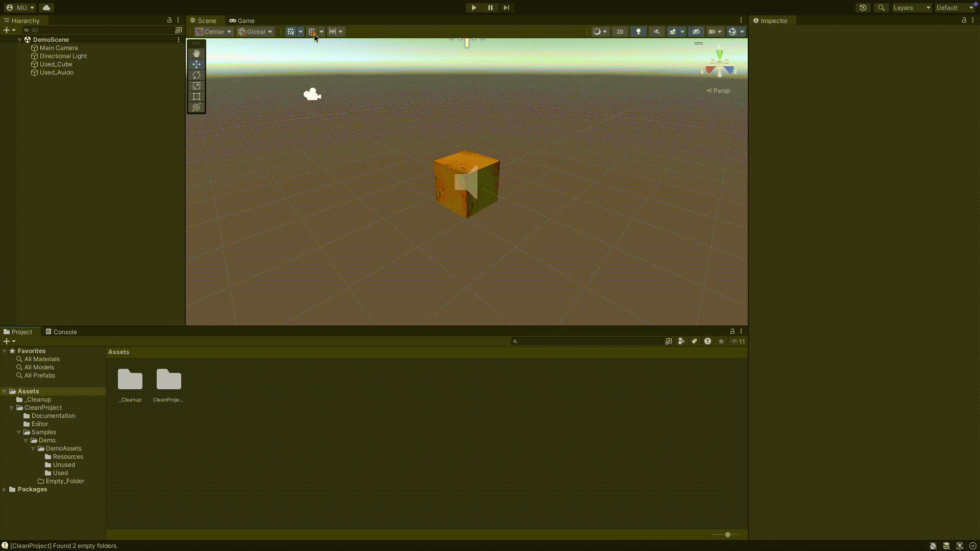Toggle 2D view mode
Viewport: 980px width, 551px height.
click(x=620, y=32)
